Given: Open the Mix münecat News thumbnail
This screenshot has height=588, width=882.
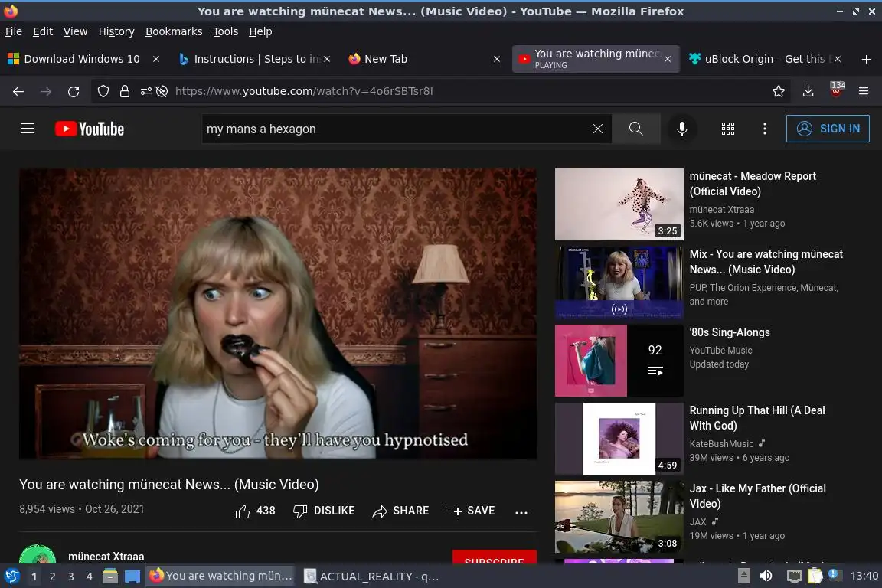Looking at the screenshot, I should (619, 283).
